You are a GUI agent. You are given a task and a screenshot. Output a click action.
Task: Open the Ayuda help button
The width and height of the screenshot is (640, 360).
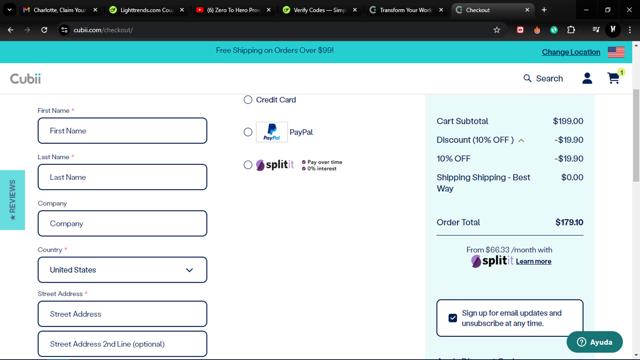pos(595,342)
